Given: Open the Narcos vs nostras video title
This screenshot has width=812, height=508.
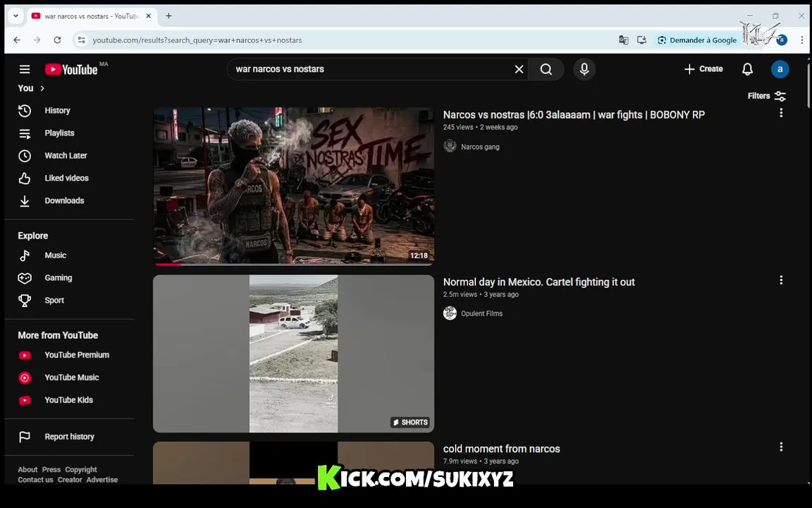Looking at the screenshot, I should pyautogui.click(x=574, y=115).
